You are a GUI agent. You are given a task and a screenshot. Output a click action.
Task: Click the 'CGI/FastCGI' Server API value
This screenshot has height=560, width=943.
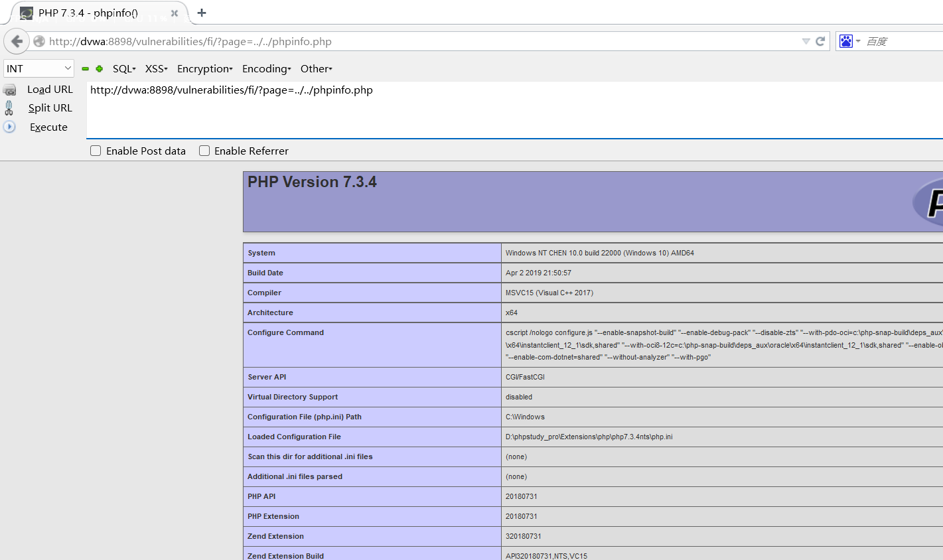pos(525,377)
